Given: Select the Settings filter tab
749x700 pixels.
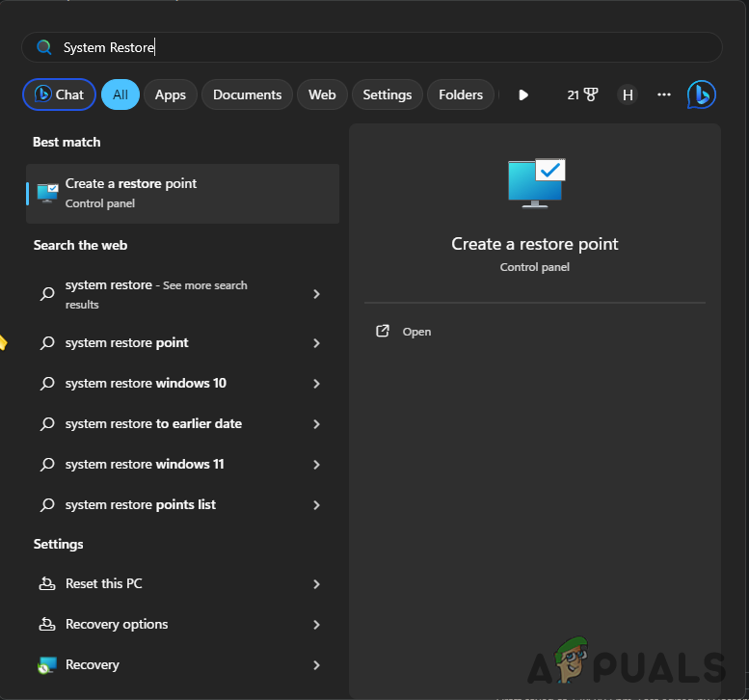Looking at the screenshot, I should click(388, 94).
